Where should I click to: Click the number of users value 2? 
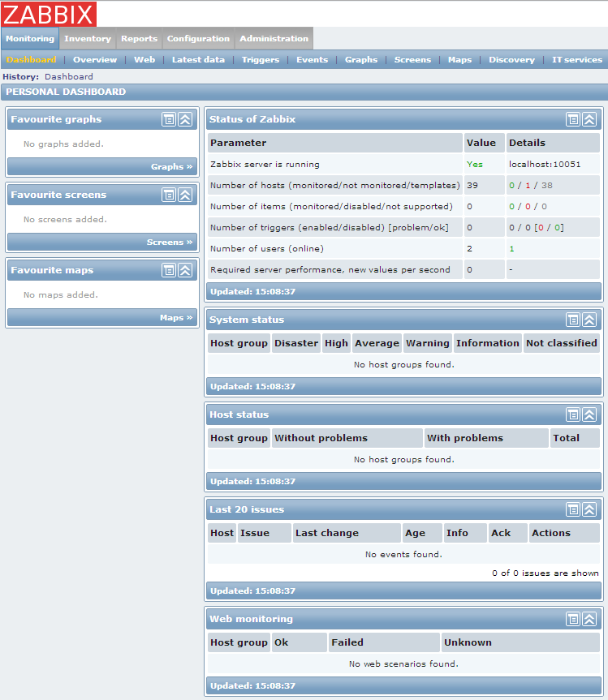click(x=469, y=249)
